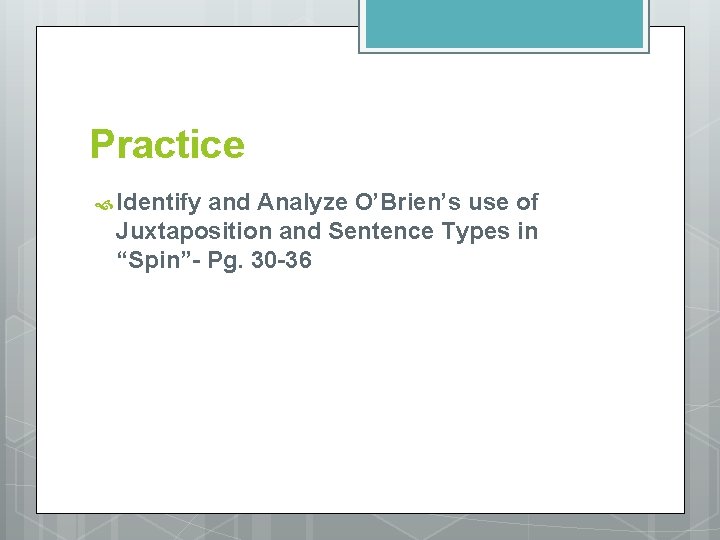This screenshot has height=540, width=720.
Task: Click the abbreviation Pg.
Action: click(x=226, y=261)
